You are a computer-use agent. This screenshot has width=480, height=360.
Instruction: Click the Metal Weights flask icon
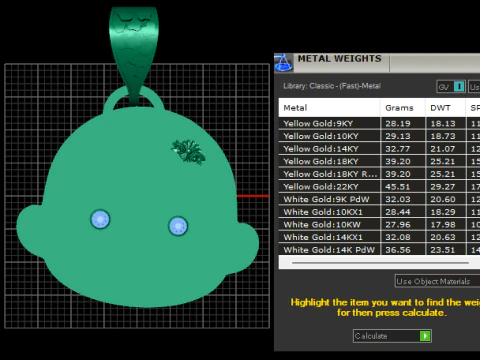point(283,62)
